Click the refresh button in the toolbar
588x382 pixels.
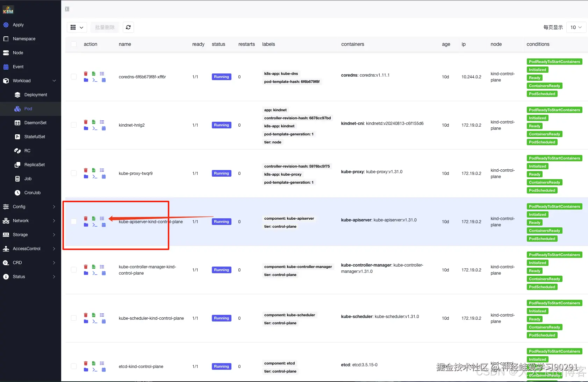[128, 27]
